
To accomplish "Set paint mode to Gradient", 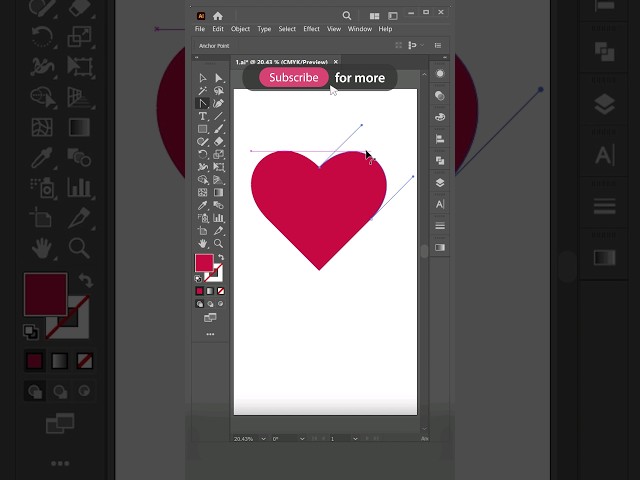I will 210,291.
